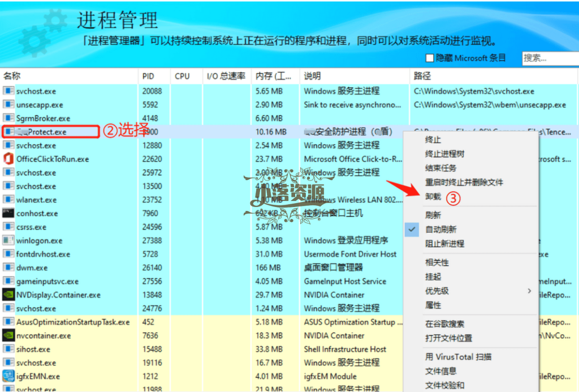Click the C:\Windows\System32\svchost.exe path cell
Screen dimensions: 579x392
[x=474, y=91]
